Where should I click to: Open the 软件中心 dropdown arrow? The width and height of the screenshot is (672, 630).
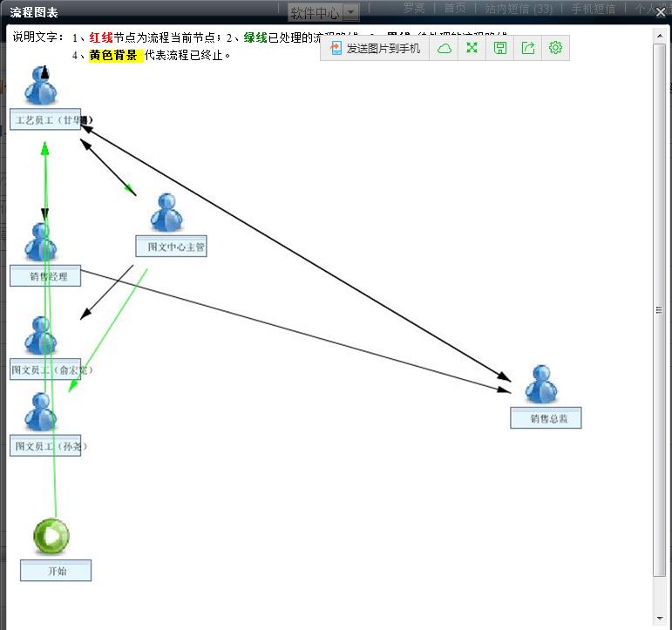pyautogui.click(x=351, y=12)
